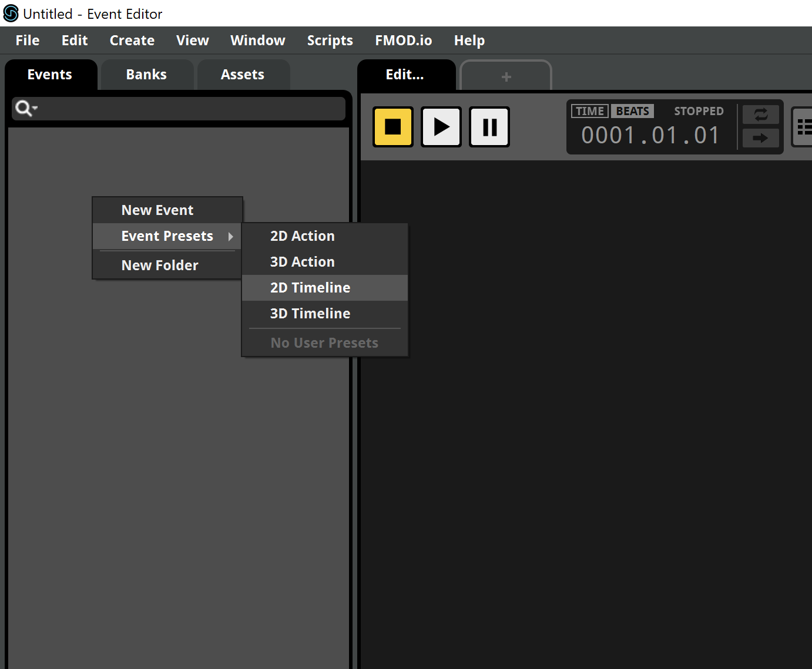The image size is (812, 669).
Task: Toggle the follow cursor arrow icon
Action: point(761,138)
